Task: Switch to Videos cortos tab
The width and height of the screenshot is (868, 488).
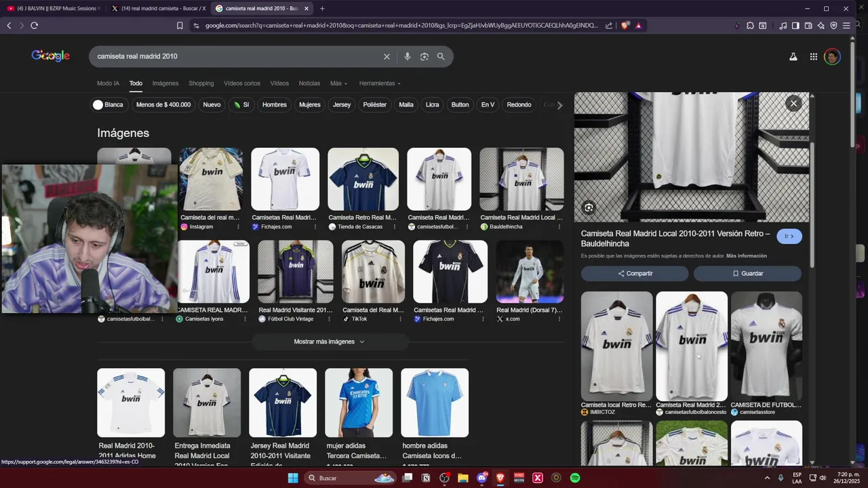Action: (x=242, y=83)
